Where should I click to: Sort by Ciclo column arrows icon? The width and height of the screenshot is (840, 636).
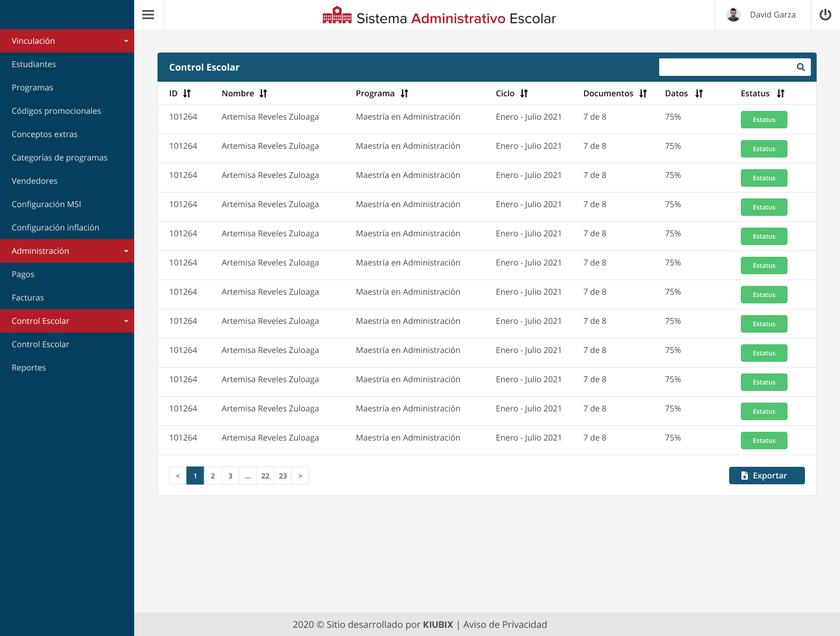click(524, 93)
